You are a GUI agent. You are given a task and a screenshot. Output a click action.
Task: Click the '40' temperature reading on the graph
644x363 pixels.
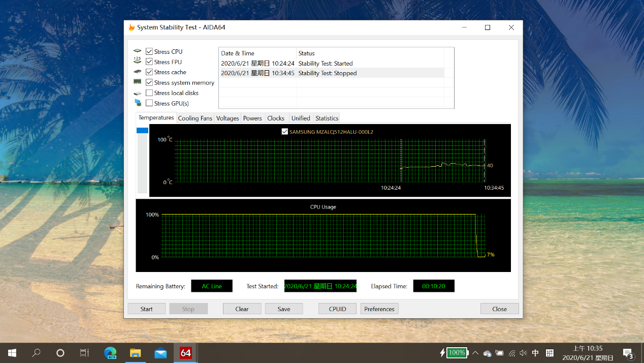(x=490, y=165)
